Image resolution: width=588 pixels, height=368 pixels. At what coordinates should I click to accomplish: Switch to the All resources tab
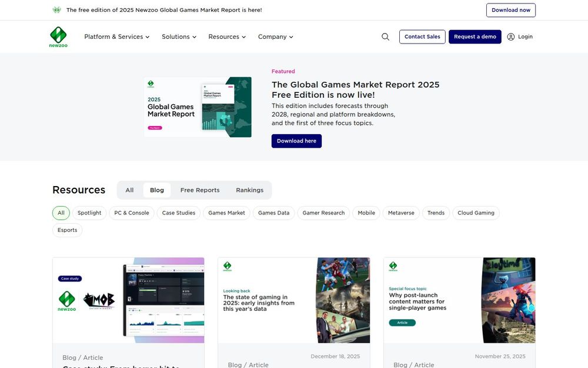tap(129, 190)
